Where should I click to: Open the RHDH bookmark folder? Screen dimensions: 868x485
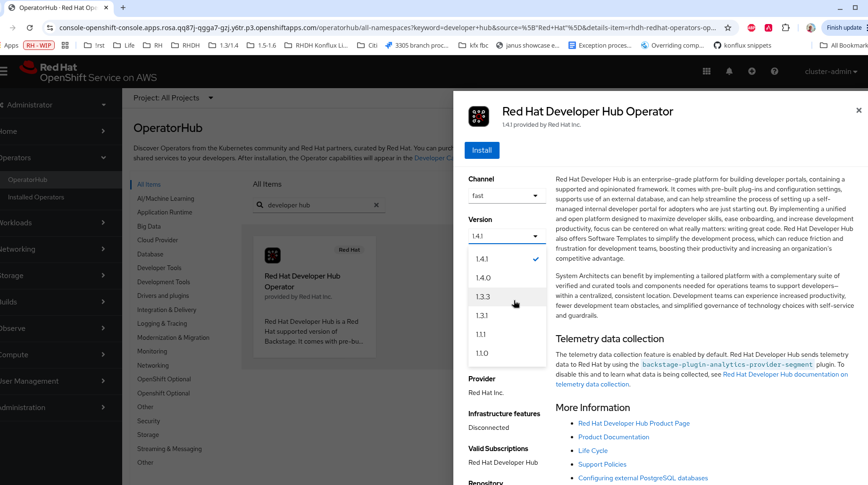[185, 45]
